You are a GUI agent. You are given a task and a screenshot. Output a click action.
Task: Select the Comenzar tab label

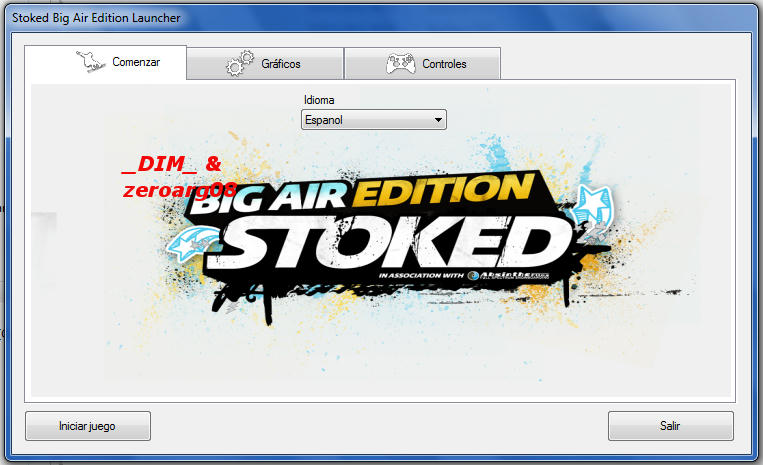coord(136,62)
